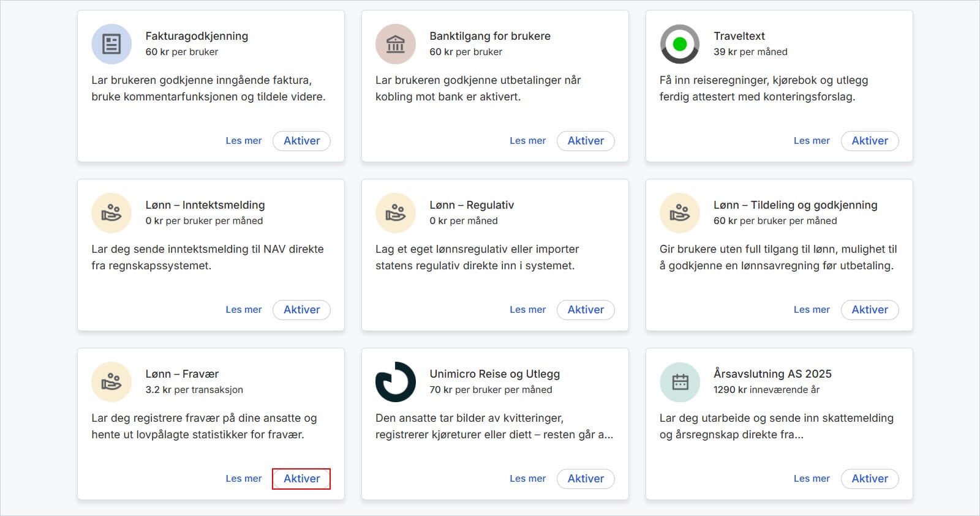Click the price text 1290 kr inneværende år
Viewport: 980px width, 516px height.
click(766, 390)
